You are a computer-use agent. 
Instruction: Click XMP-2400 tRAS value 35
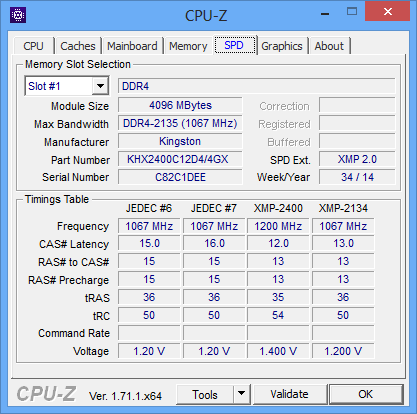(x=278, y=297)
